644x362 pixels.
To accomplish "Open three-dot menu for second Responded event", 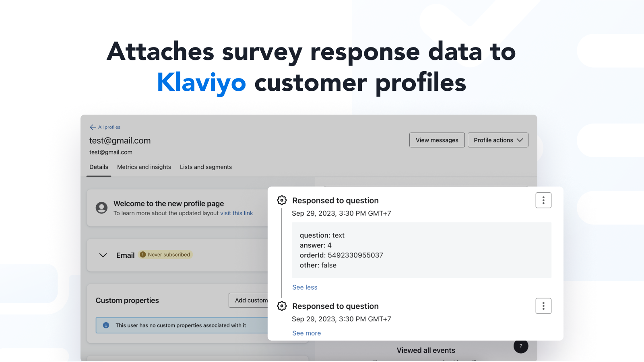I will (x=543, y=306).
